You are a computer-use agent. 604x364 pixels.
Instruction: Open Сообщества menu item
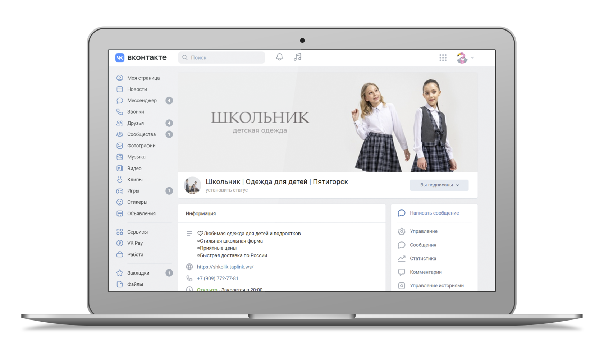141,134
